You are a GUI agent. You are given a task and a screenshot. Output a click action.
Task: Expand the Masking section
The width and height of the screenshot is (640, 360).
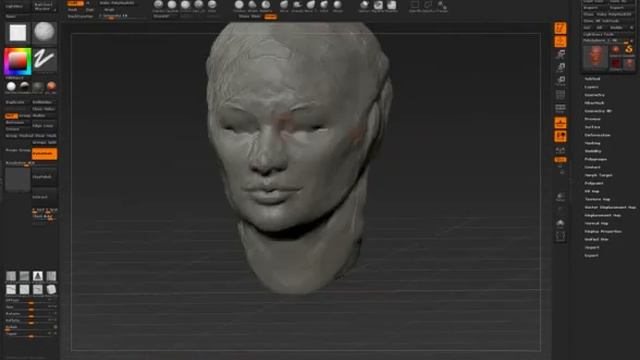pyautogui.click(x=592, y=143)
